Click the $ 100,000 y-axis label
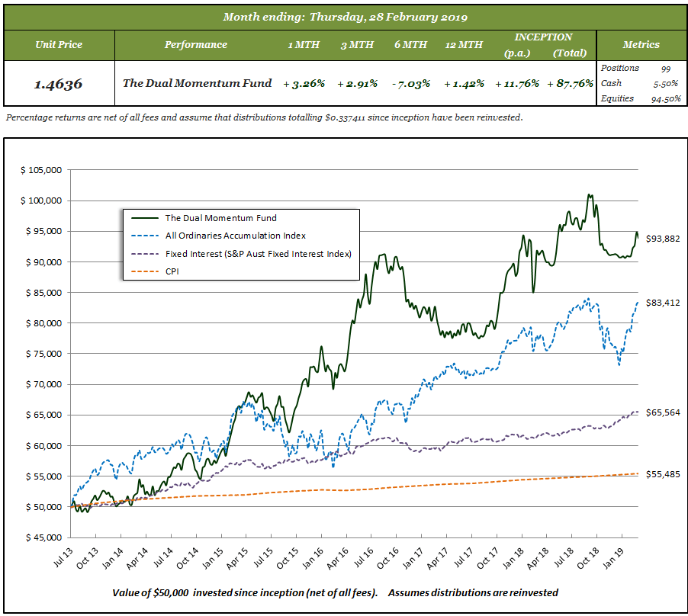Image resolution: width=688 pixels, height=616 pixels. click(x=41, y=201)
